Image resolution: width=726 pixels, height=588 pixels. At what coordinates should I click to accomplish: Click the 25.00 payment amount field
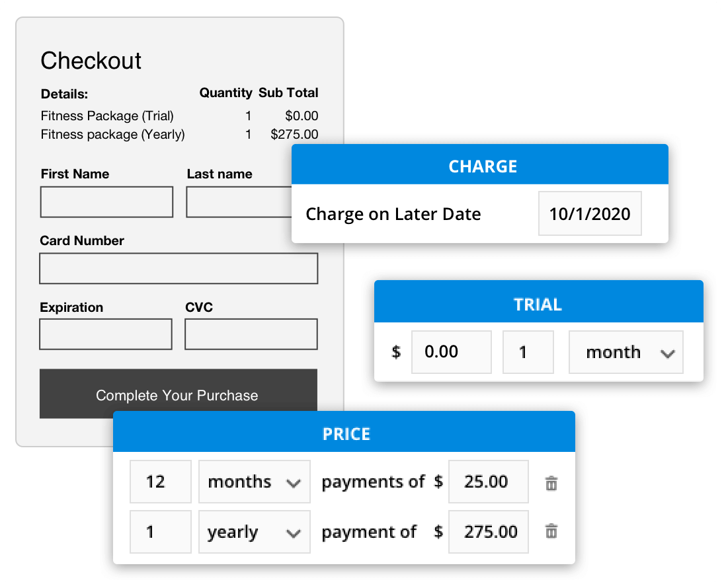pyautogui.click(x=488, y=482)
